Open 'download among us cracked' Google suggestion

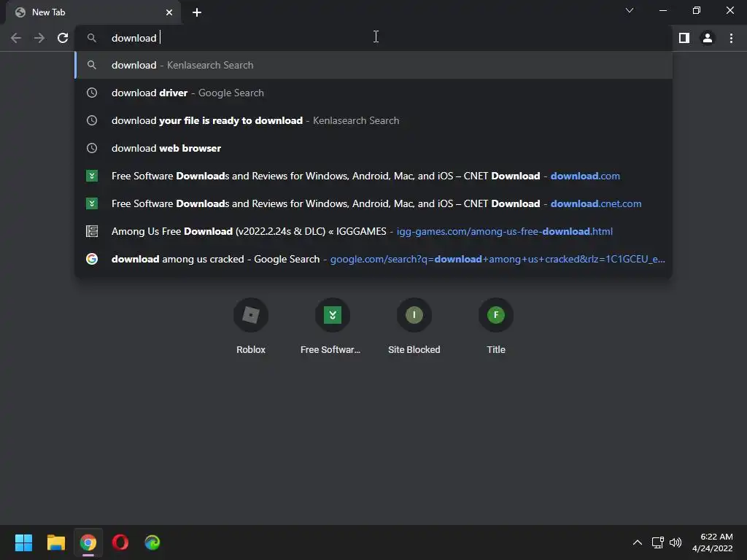[x=374, y=259]
